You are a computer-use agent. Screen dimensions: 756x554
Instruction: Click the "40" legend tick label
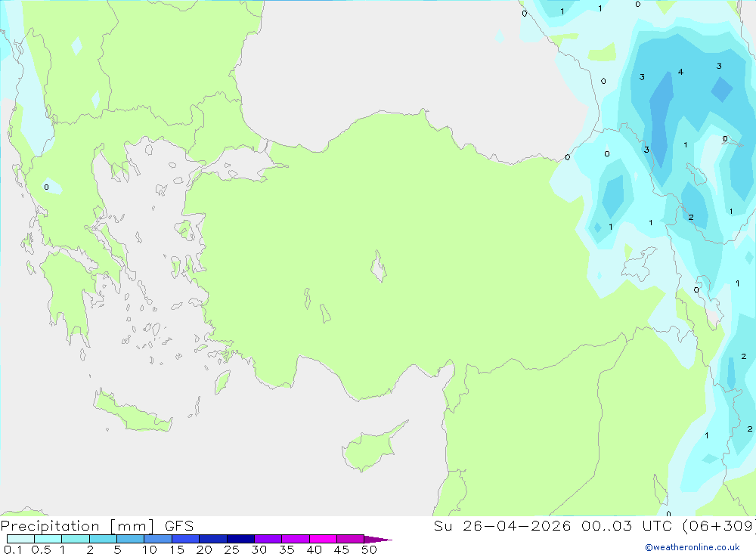point(314,549)
